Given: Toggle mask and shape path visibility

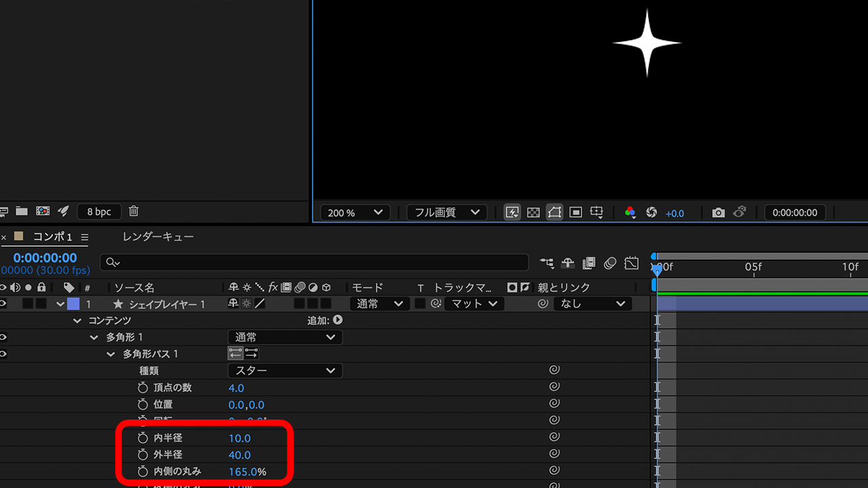Looking at the screenshot, I should [555, 213].
